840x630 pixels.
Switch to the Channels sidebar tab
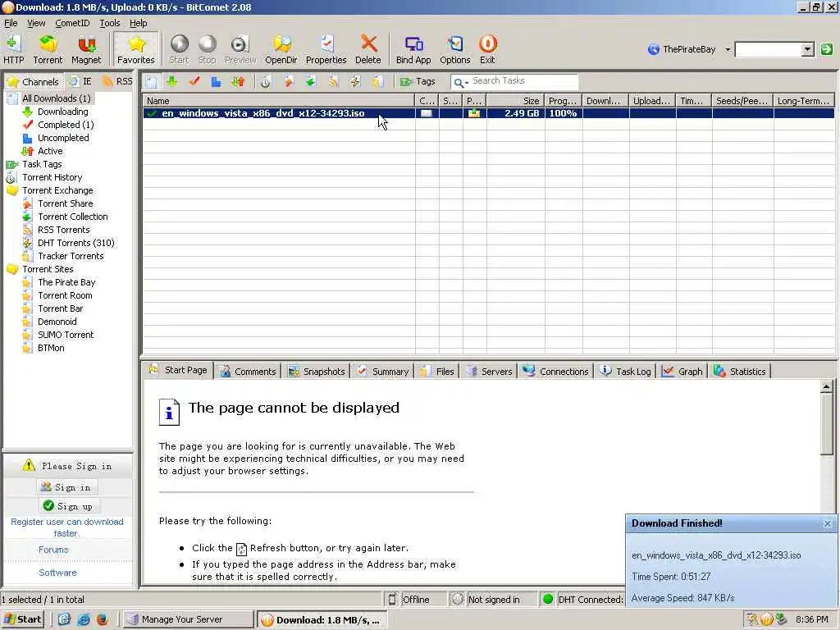click(34, 81)
